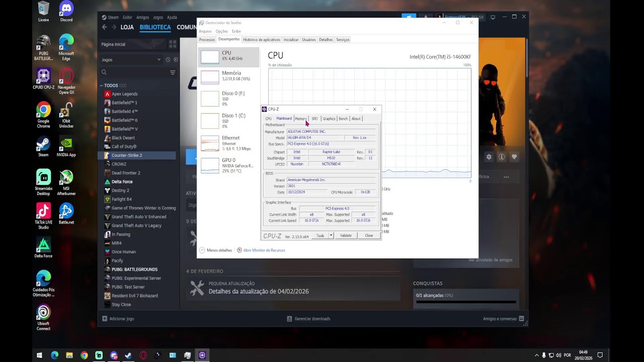Click the CPU-Z taskbar icon

coord(202,355)
